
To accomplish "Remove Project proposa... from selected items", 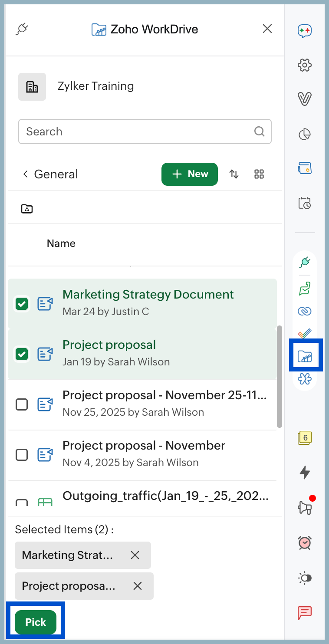I will (138, 586).
